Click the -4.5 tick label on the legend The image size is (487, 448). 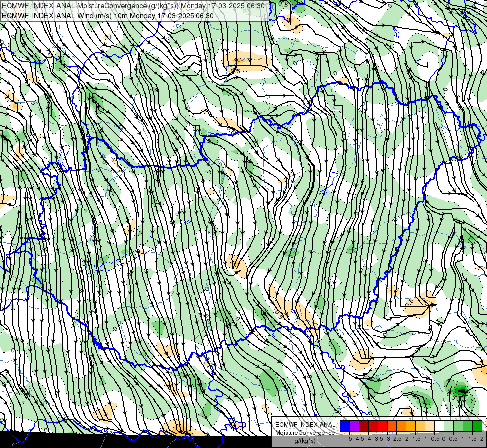tap(359, 439)
